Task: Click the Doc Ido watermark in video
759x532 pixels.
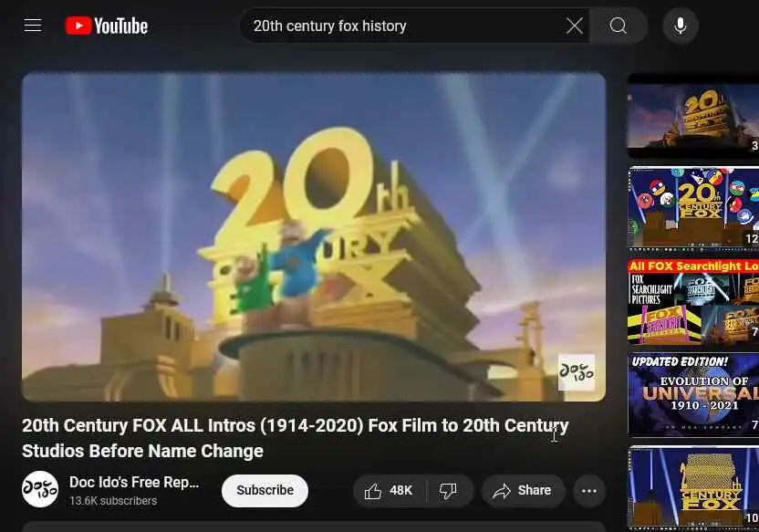Action: click(x=576, y=371)
